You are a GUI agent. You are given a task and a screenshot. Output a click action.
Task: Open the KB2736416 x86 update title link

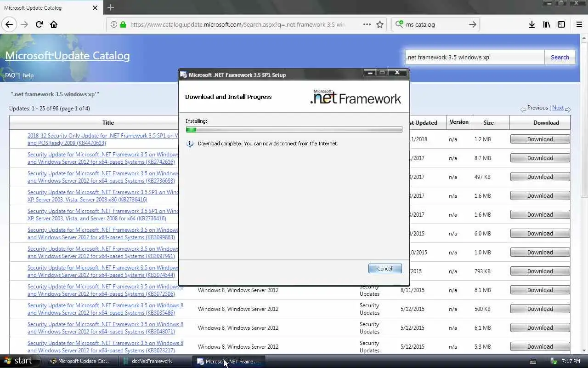[103, 196]
